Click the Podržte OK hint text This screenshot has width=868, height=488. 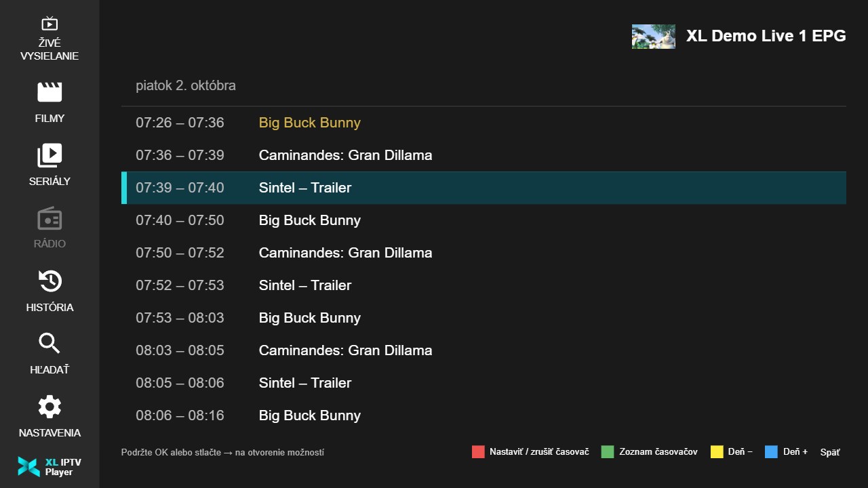pyautogui.click(x=222, y=452)
